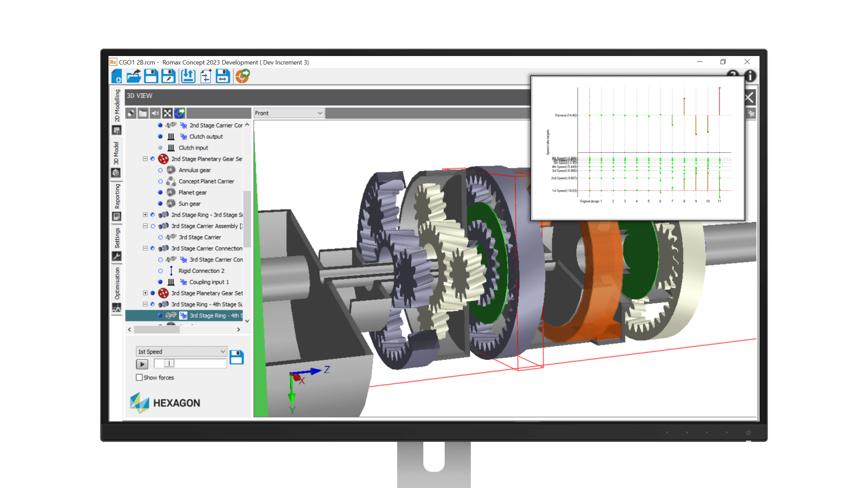Viewport: 868px width, 488px height.
Task: Enable the Show forces checkbox
Action: [139, 378]
